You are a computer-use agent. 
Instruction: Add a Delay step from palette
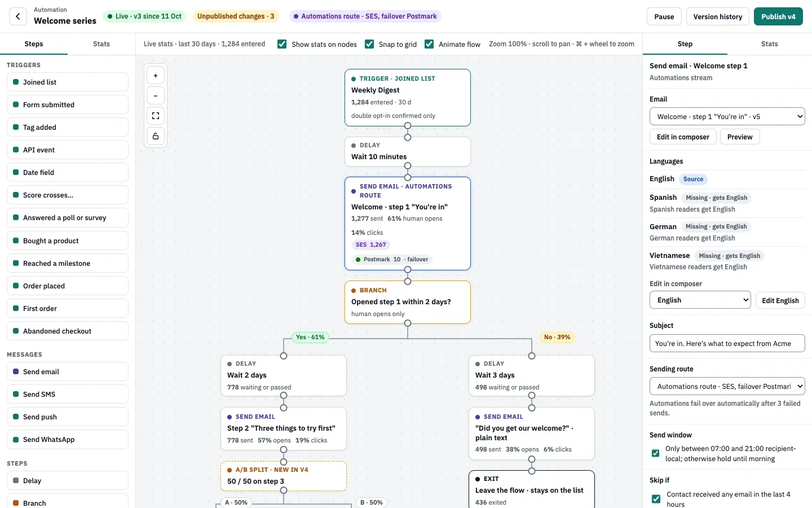pyautogui.click(x=68, y=480)
